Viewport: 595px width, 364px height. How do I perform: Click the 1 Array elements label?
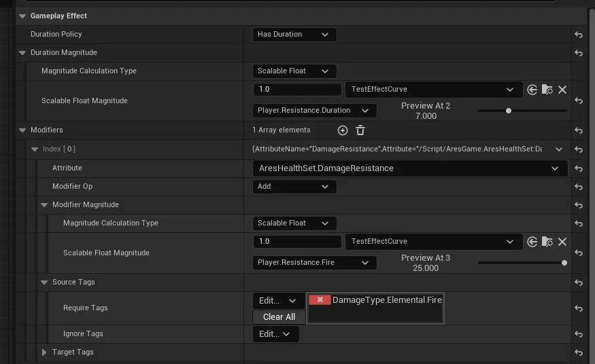tap(282, 130)
